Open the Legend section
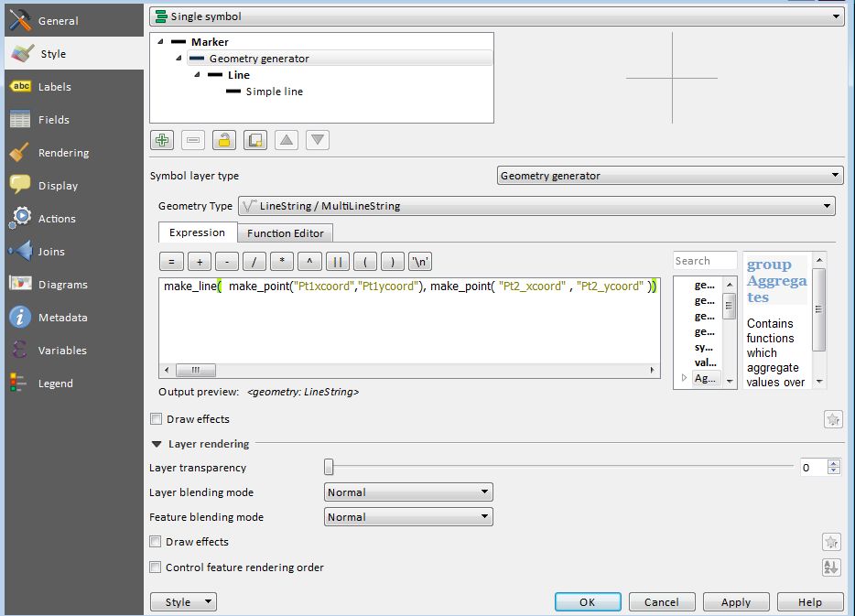The image size is (855, 616). click(x=74, y=384)
